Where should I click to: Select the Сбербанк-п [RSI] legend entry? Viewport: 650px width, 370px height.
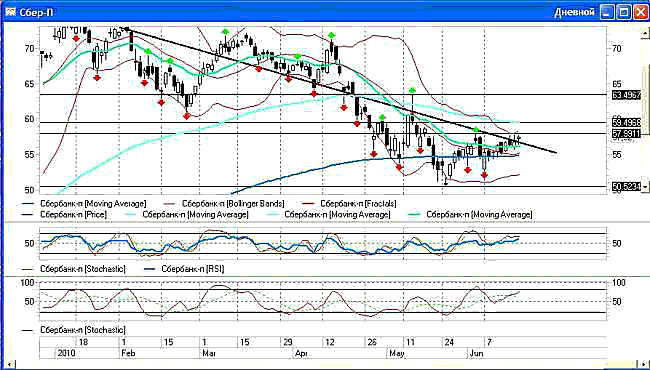click(x=184, y=269)
